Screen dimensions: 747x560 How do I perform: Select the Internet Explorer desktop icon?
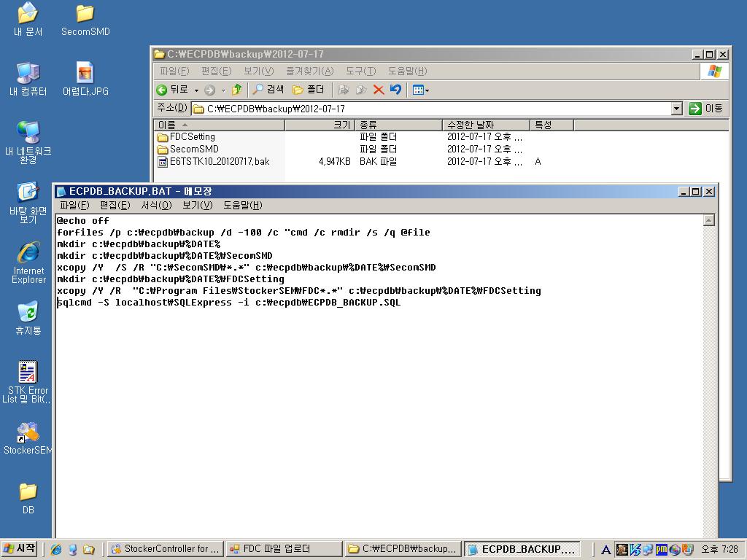coord(28,262)
